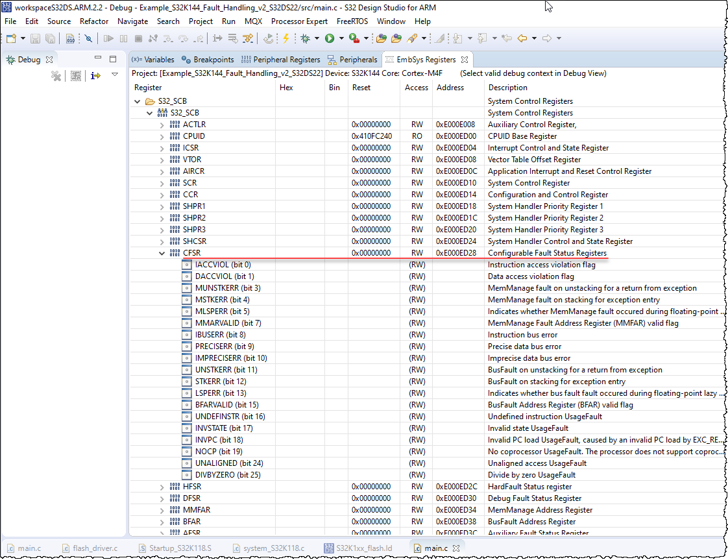Viewport: 728px width, 560px height.
Task: Click the 010 binary editor toolbar icon
Action: (69, 38)
